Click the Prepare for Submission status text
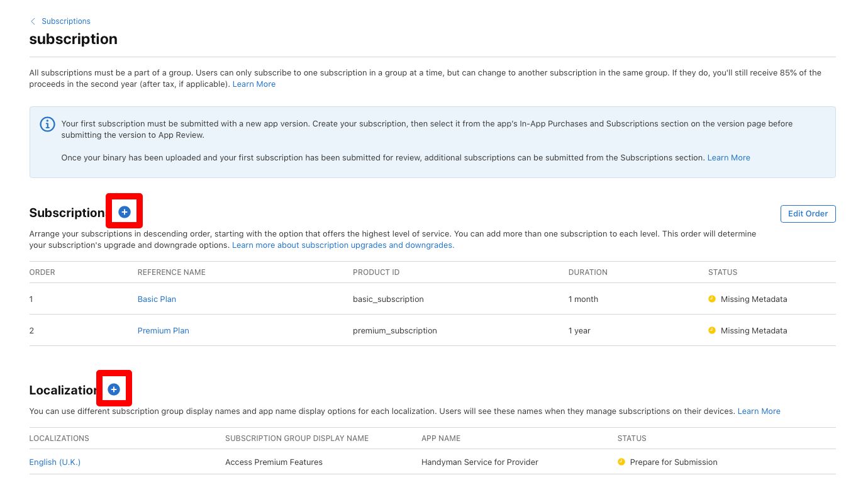The image size is (868, 497). 674,462
